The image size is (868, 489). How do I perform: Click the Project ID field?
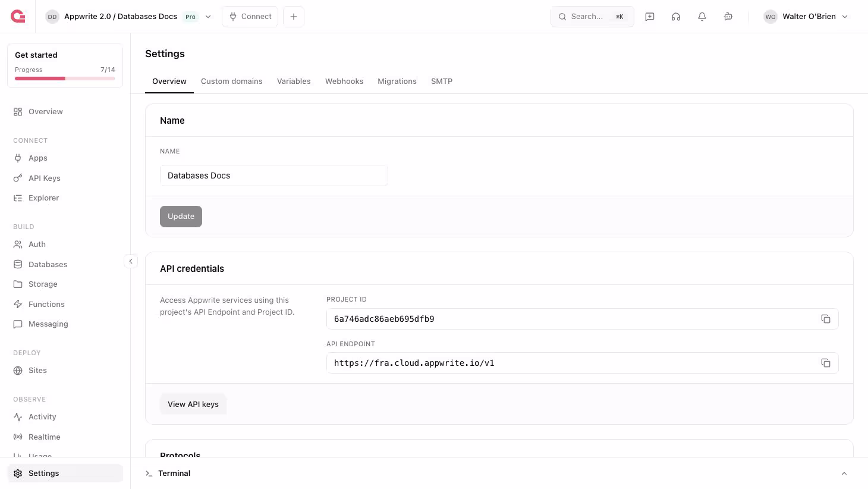pos(583,319)
